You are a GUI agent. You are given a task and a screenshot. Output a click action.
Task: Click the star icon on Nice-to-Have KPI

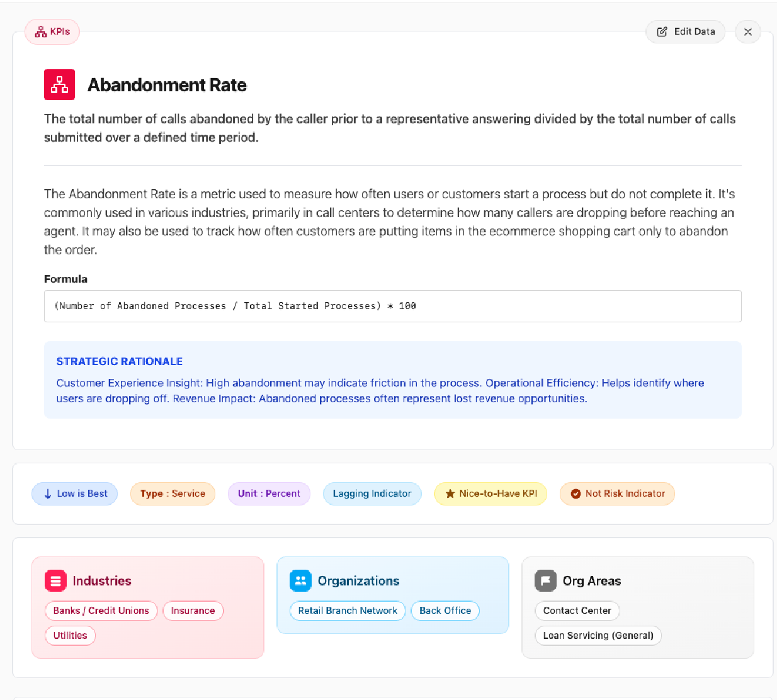tap(450, 494)
